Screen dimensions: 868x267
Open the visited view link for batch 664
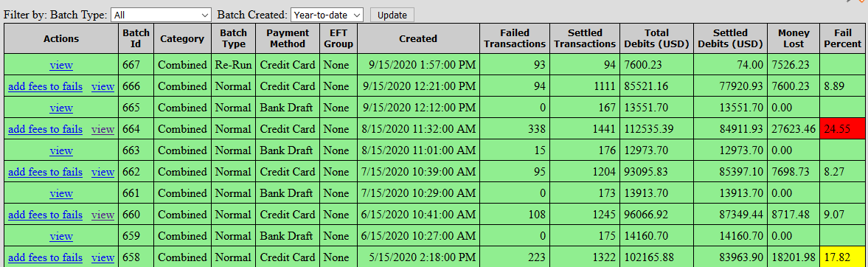pyautogui.click(x=103, y=129)
